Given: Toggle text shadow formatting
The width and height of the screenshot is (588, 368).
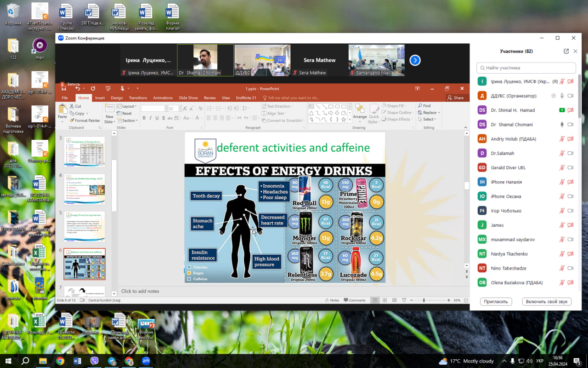Looking at the screenshot, I should (163, 118).
